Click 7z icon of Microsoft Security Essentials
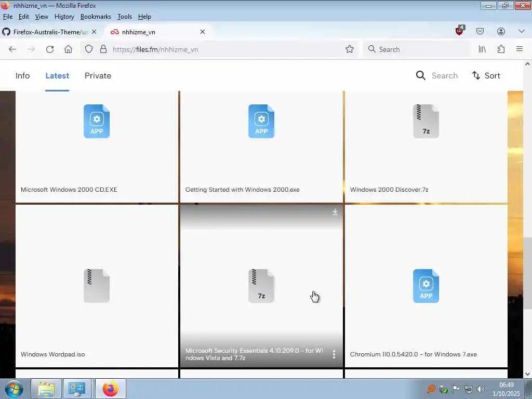532x399 pixels. point(261,286)
